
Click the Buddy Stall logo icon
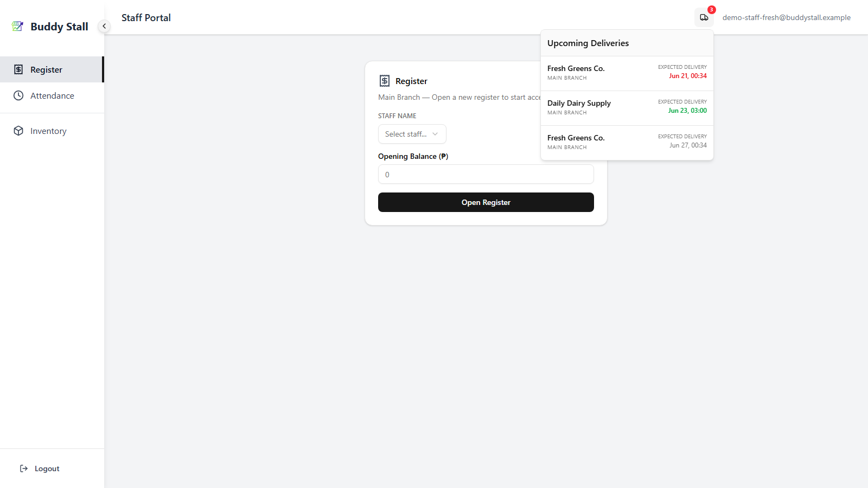click(18, 26)
